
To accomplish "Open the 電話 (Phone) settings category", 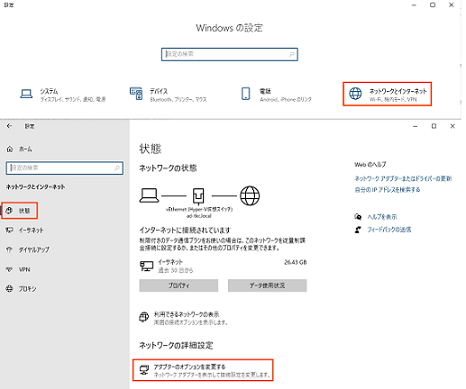I will 276,95.
